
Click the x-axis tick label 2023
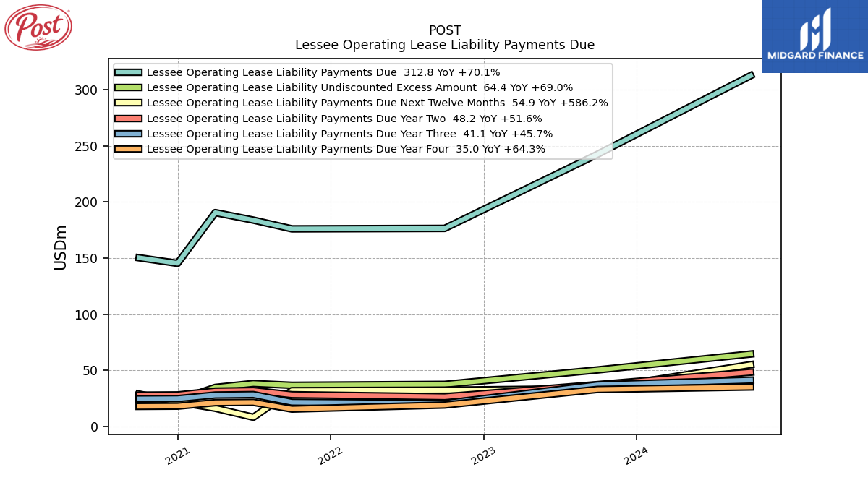(x=483, y=455)
